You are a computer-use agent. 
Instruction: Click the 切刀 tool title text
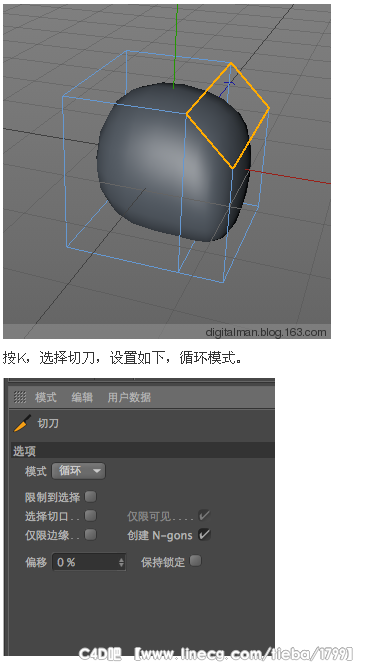pyautogui.click(x=48, y=424)
